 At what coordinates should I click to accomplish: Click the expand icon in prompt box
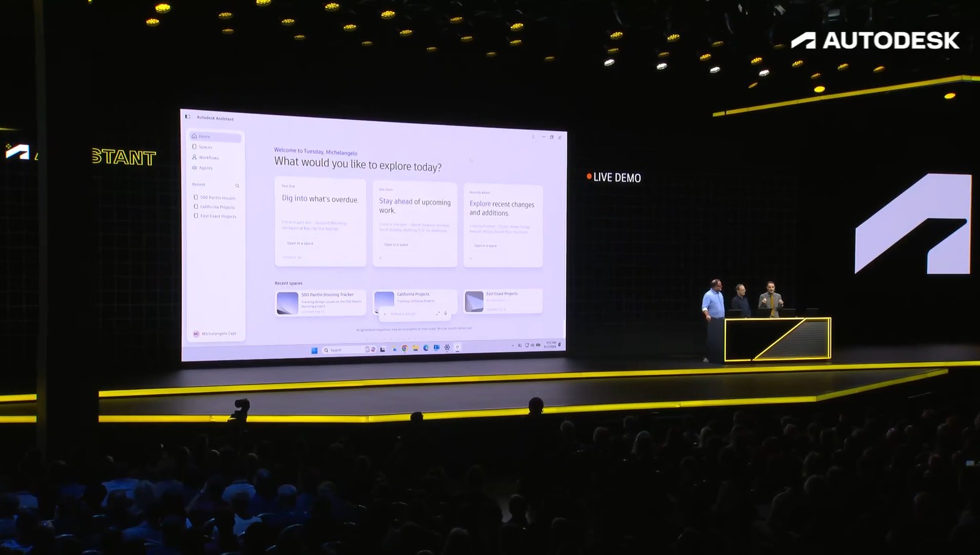tap(437, 314)
